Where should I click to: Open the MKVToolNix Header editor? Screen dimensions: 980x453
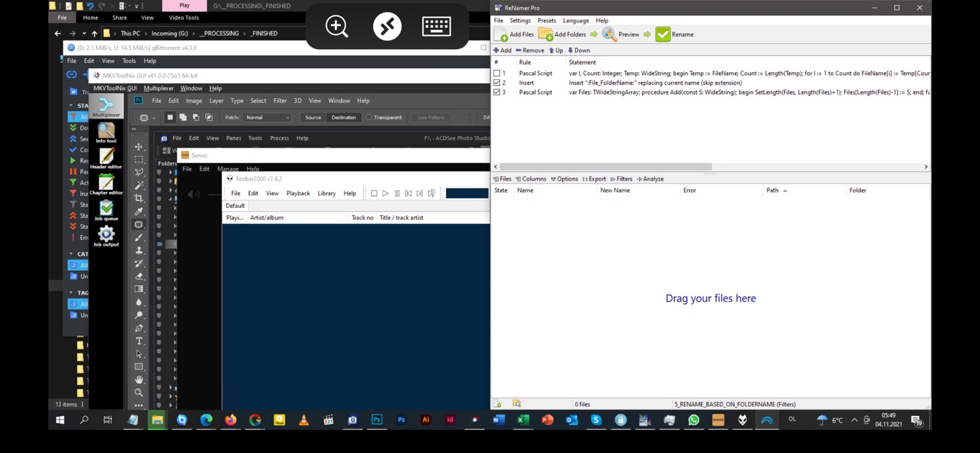(x=106, y=159)
